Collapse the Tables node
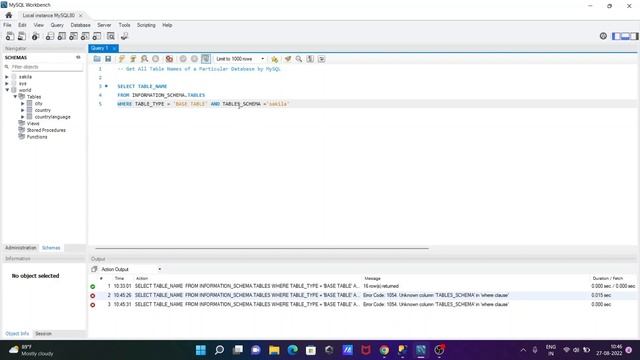The width and height of the screenshot is (640, 360). 15,97
